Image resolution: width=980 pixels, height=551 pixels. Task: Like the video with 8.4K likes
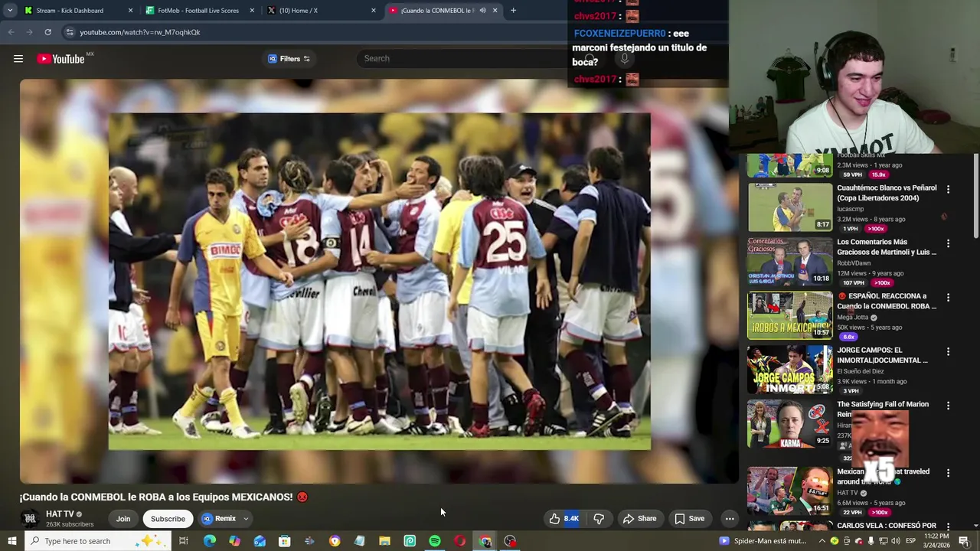[564, 519]
